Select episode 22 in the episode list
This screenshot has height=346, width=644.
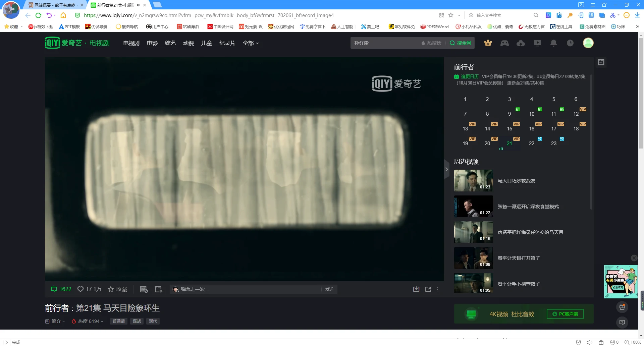(x=531, y=143)
